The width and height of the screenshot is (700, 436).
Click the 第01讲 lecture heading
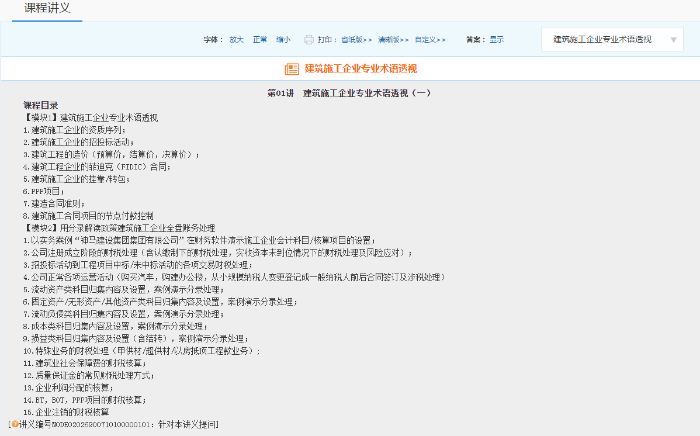click(349, 92)
